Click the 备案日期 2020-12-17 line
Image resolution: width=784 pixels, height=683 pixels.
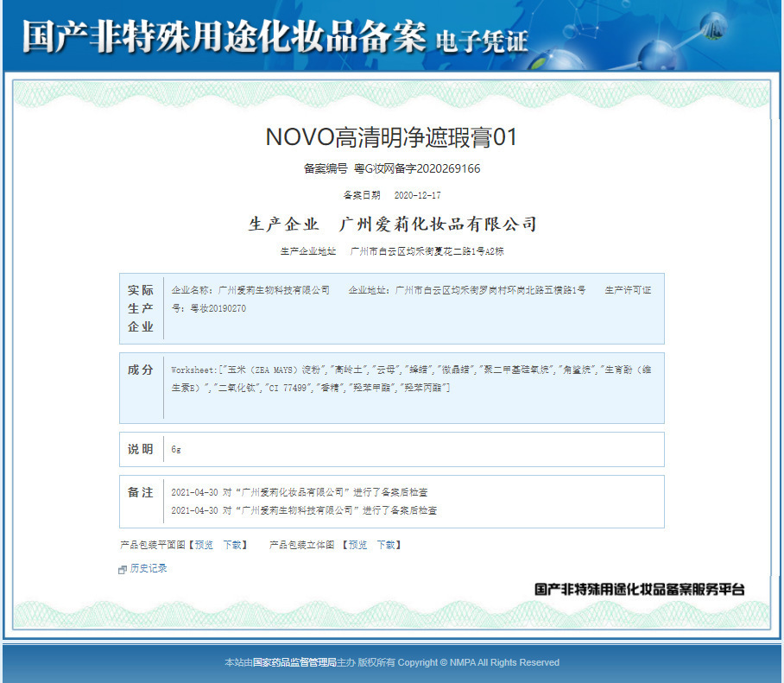[392, 195]
